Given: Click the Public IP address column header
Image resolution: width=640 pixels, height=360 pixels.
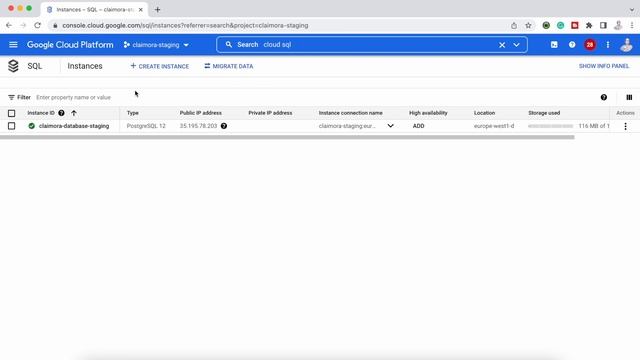Looking at the screenshot, I should coord(200,113).
